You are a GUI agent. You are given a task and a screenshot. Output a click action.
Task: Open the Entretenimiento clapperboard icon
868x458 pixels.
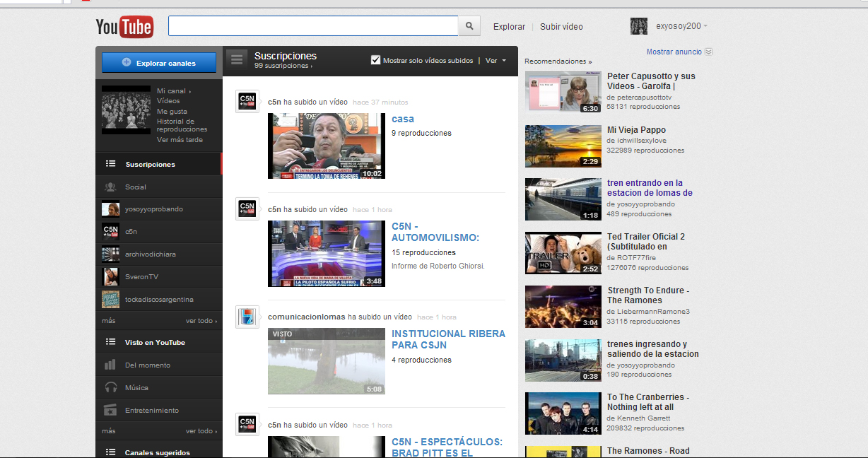tap(110, 410)
